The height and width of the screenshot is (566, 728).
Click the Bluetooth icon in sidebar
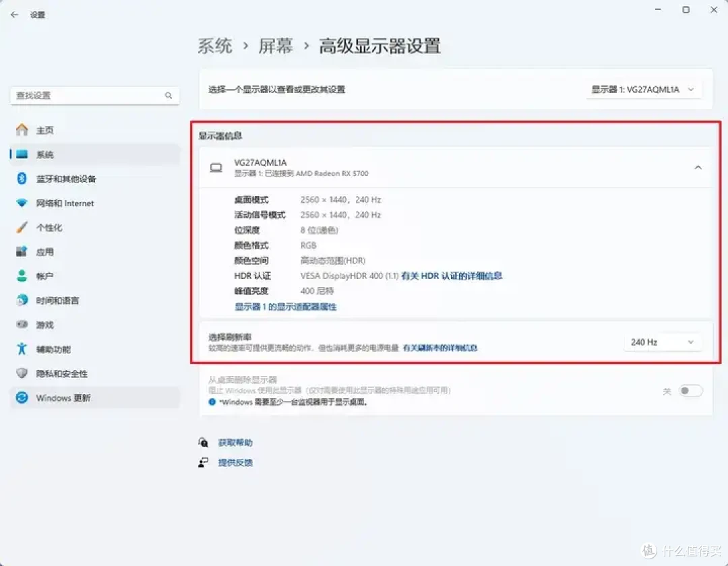point(22,178)
